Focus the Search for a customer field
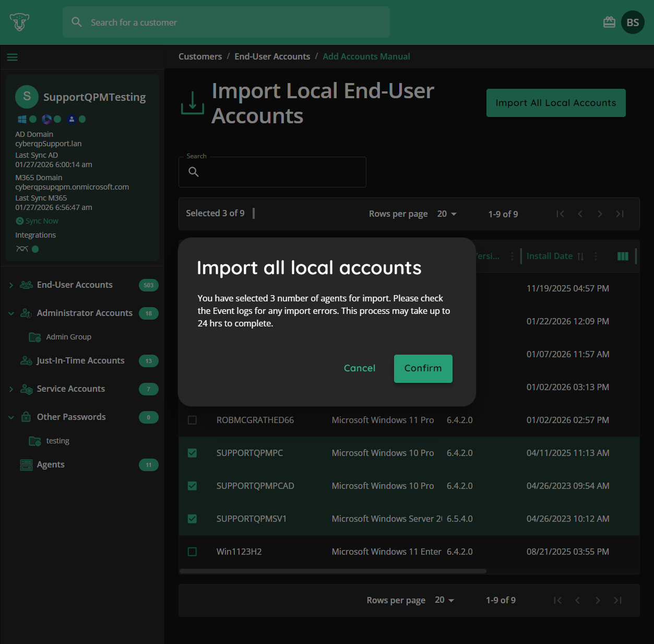 coord(226,22)
